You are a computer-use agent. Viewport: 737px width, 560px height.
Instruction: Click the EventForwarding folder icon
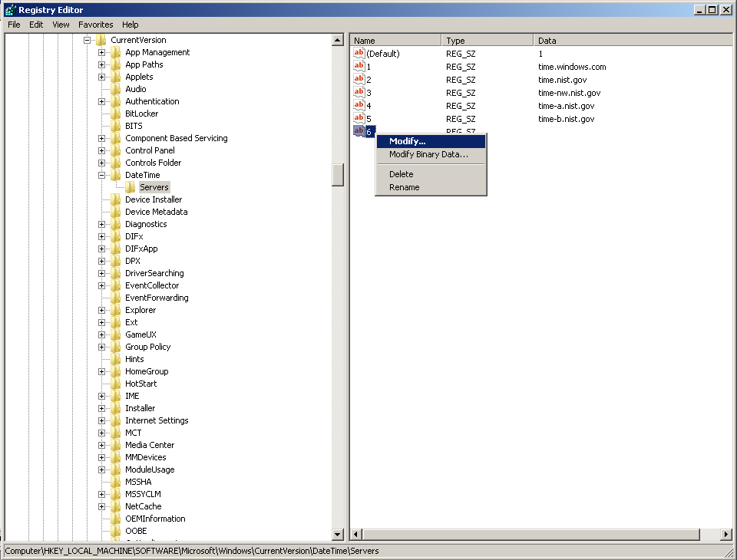[116, 298]
